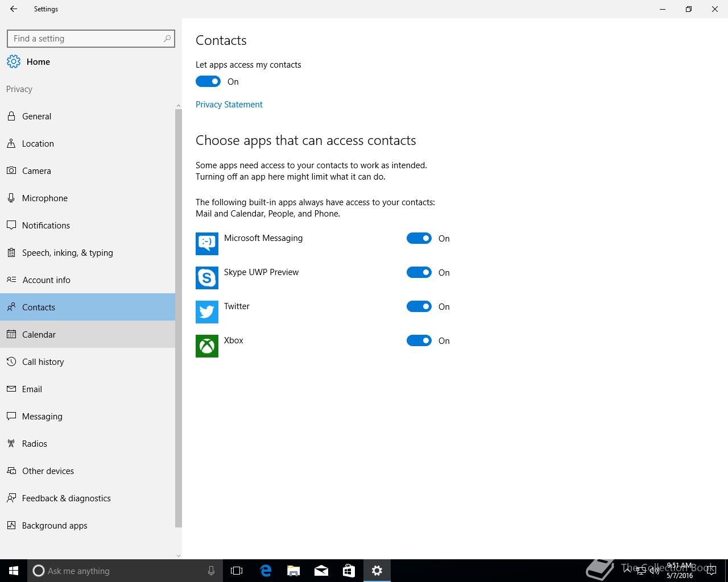Image resolution: width=728 pixels, height=582 pixels.
Task: Open the Mail app from taskbar
Action: click(321, 571)
